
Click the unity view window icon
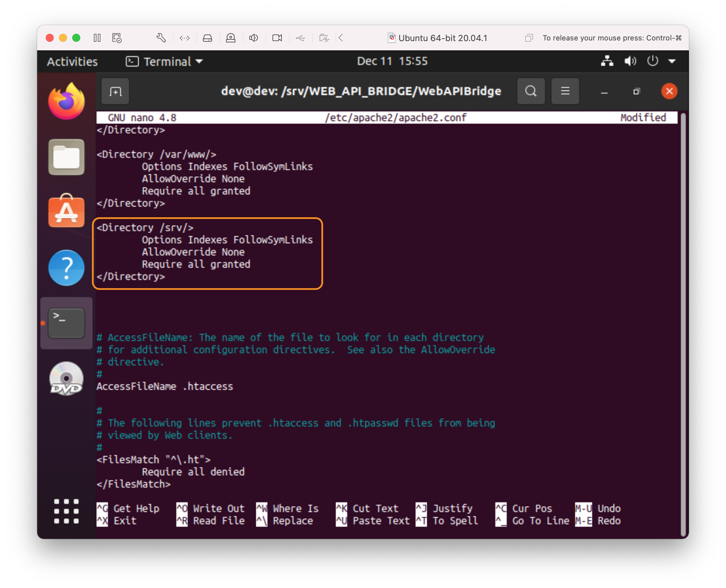coord(529,38)
